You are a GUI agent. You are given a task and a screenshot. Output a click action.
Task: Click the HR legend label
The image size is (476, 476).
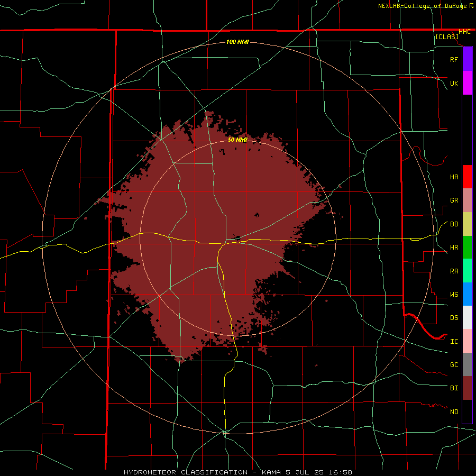454,248
